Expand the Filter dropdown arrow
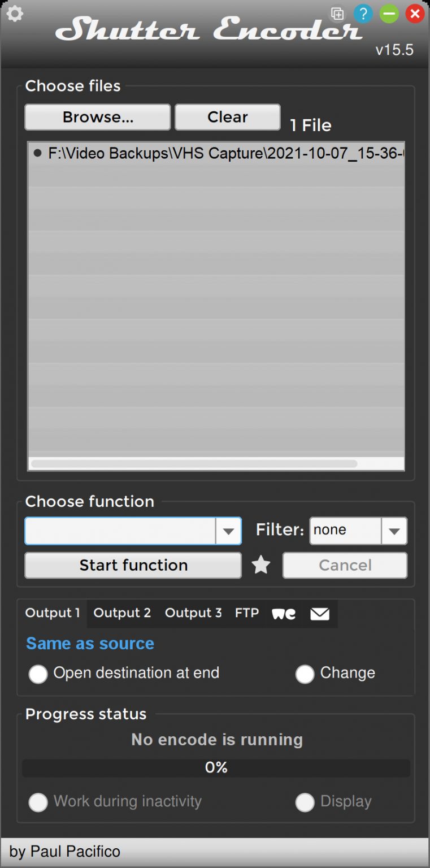Screen dimensions: 430x868 click(x=394, y=531)
